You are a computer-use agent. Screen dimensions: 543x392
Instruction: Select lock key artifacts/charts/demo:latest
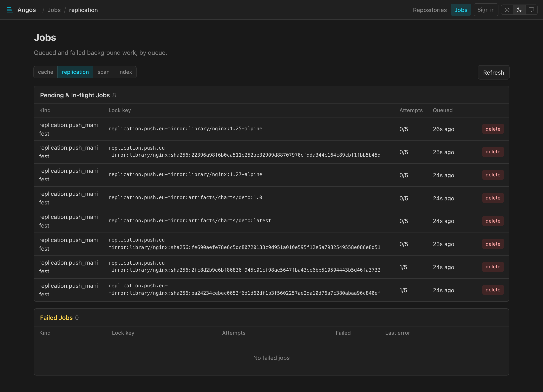[x=190, y=221]
